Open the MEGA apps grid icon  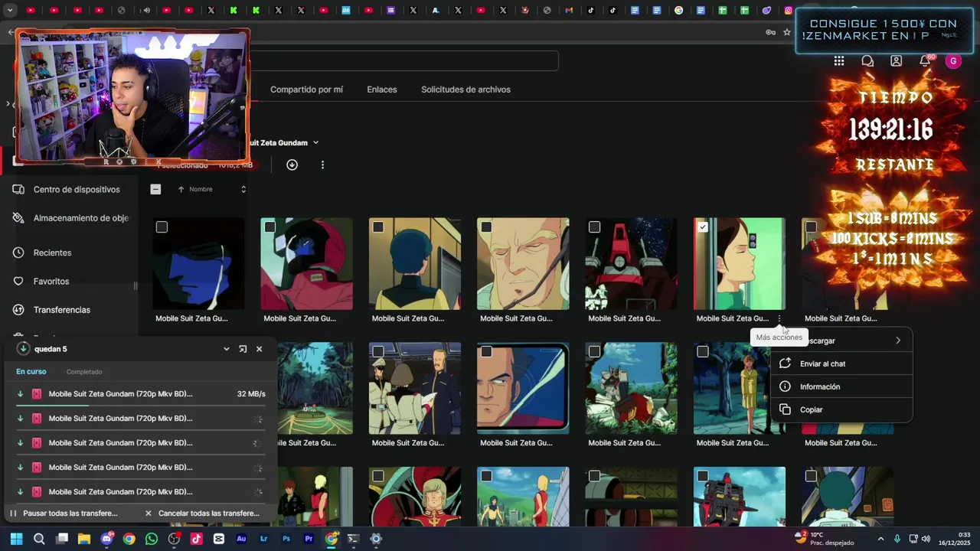click(x=839, y=61)
